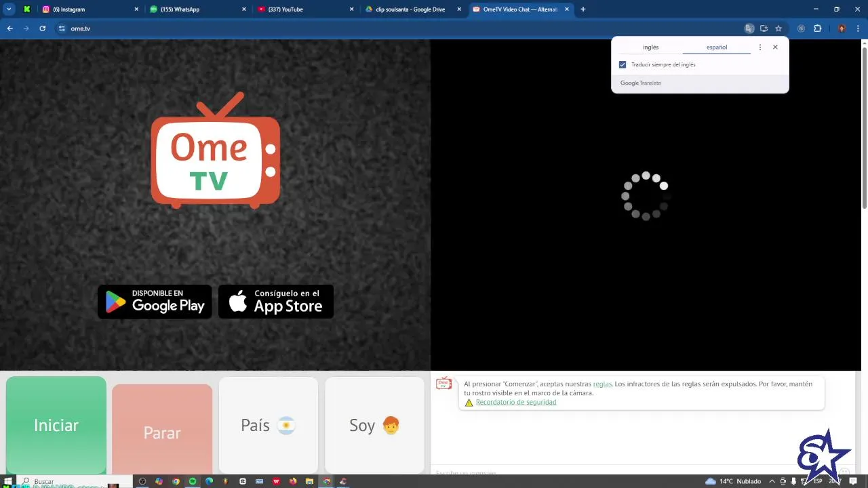Click the ESP keyboard language indicator
The width and height of the screenshot is (868, 488).
[818, 481]
